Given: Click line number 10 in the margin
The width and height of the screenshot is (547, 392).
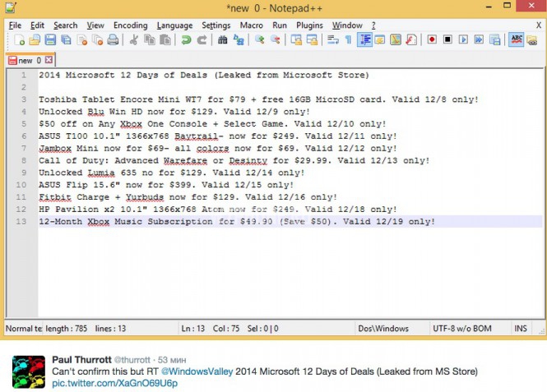Looking at the screenshot, I should [21, 185].
